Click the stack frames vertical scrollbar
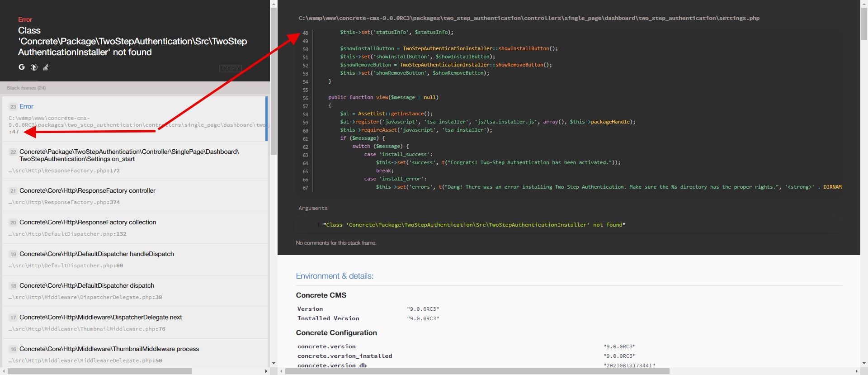The image size is (868, 375). [x=274, y=81]
